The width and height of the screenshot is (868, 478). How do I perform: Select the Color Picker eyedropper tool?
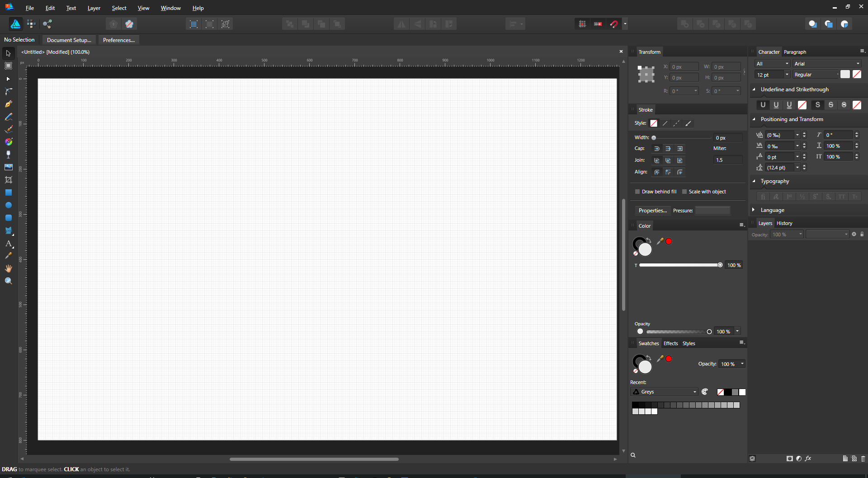[8, 256]
